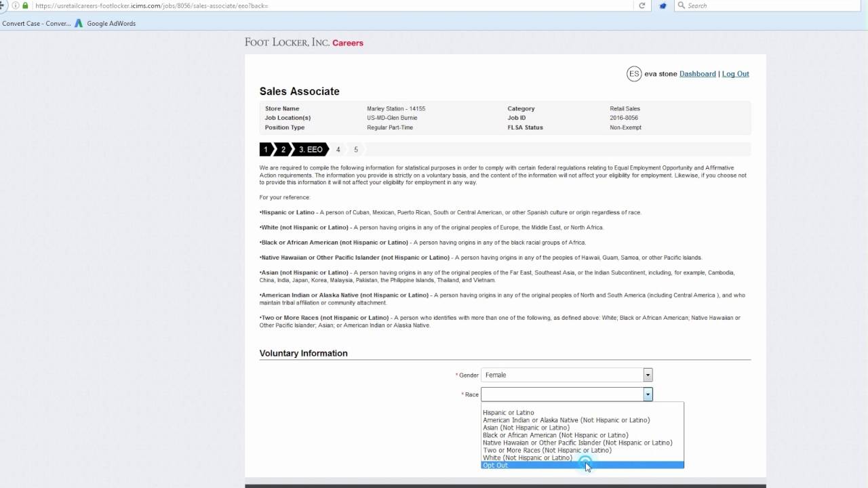Screen dimensions: 868x488
Task: Choose Native Hawaiian or Other Pacific Islander option
Action: pyautogui.click(x=583, y=443)
